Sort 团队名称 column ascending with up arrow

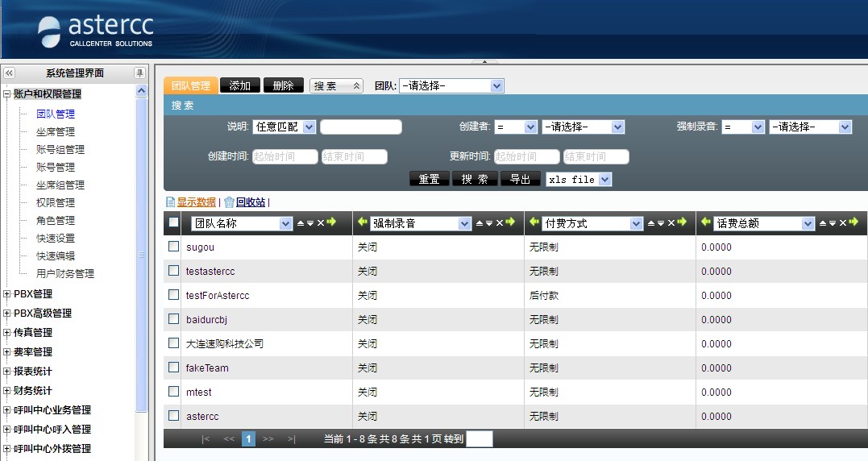(x=301, y=223)
